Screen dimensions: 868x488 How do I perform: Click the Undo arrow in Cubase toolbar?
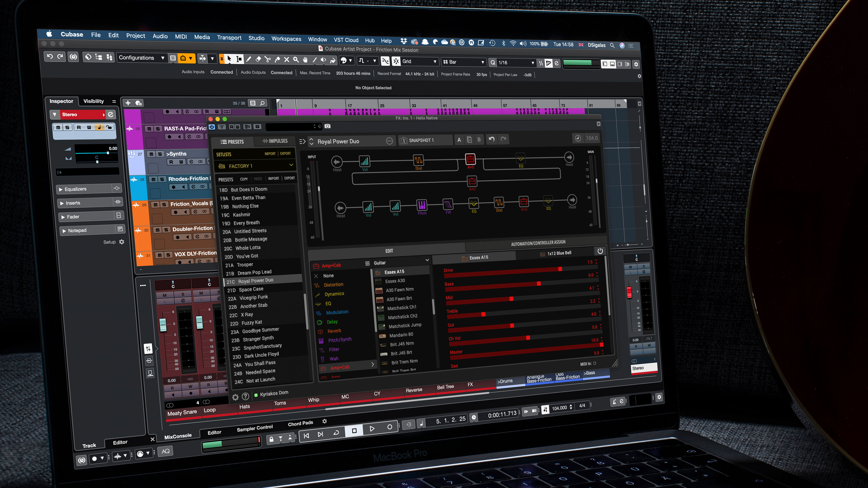(50, 56)
